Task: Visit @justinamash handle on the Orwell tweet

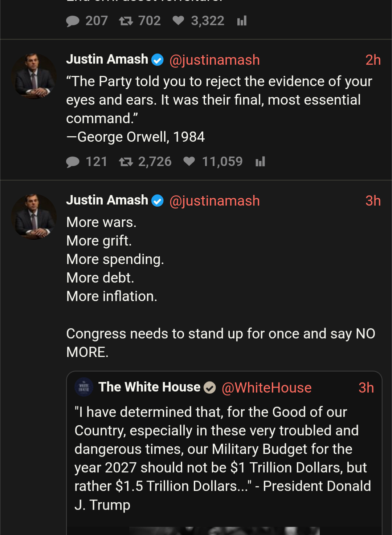Action: 215,60
